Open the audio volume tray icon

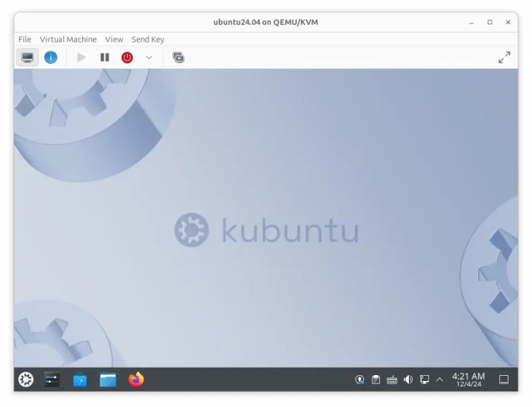pyautogui.click(x=408, y=380)
